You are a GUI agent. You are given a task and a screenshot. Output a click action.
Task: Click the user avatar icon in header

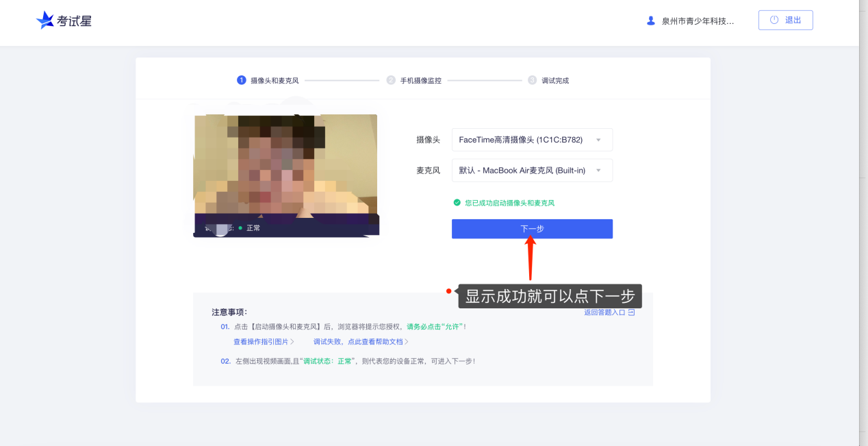651,21
